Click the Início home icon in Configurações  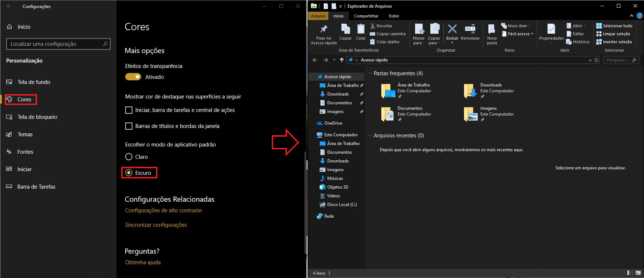9,27
